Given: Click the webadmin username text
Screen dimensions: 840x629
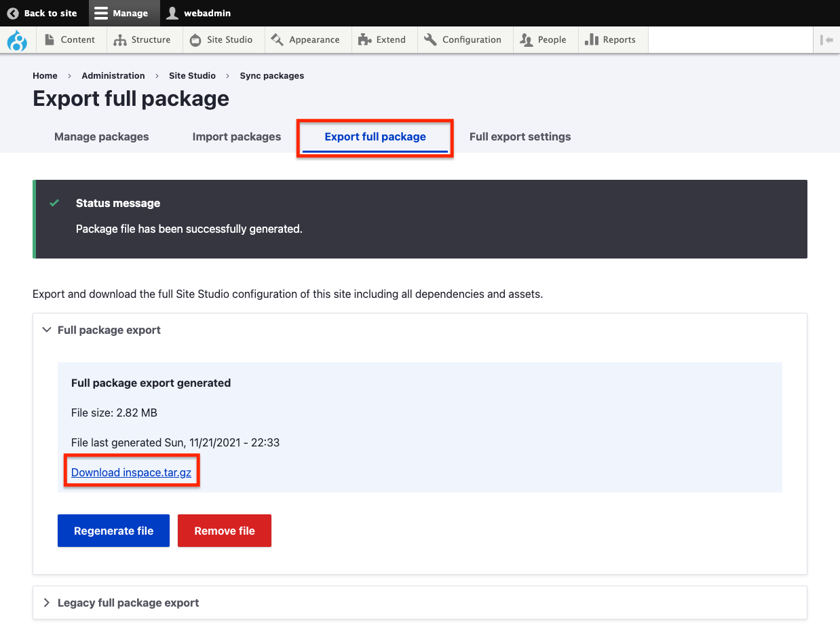Looking at the screenshot, I should [208, 13].
